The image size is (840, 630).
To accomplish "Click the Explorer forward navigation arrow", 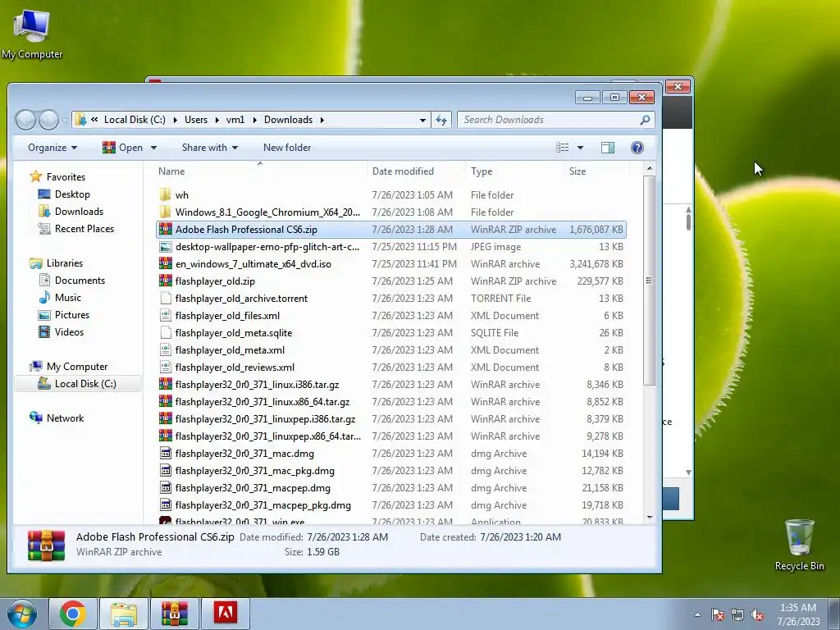I will (48, 120).
